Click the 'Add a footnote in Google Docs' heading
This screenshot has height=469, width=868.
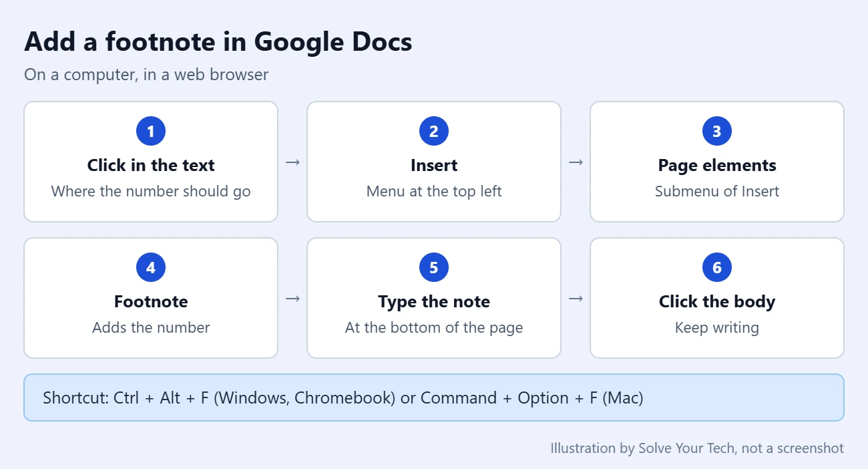point(218,42)
